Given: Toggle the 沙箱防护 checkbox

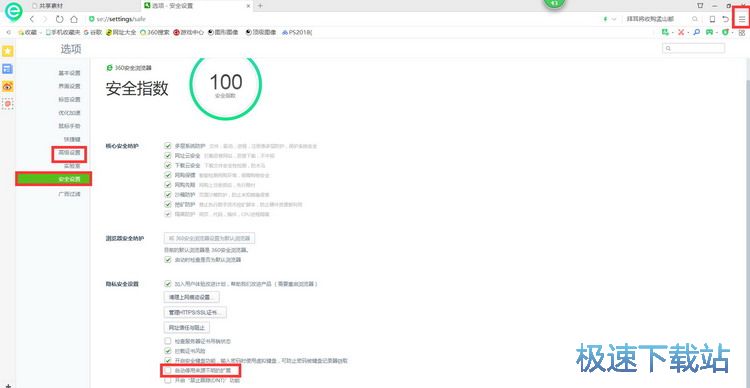Looking at the screenshot, I should [167, 194].
